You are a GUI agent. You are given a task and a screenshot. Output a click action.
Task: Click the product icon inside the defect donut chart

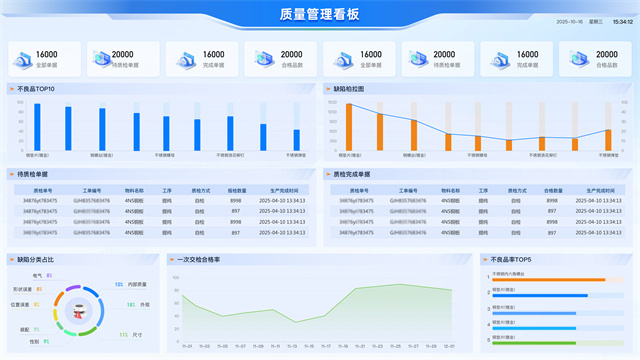[79, 311]
